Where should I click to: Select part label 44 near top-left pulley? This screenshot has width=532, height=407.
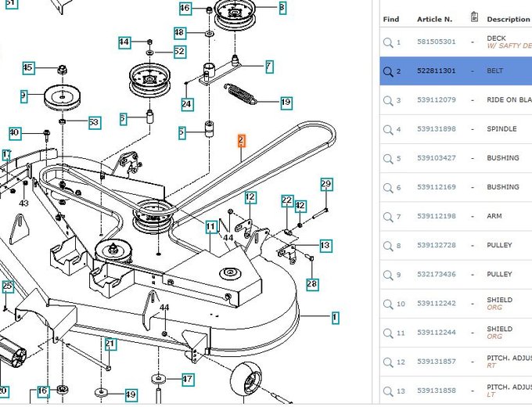coord(124,42)
